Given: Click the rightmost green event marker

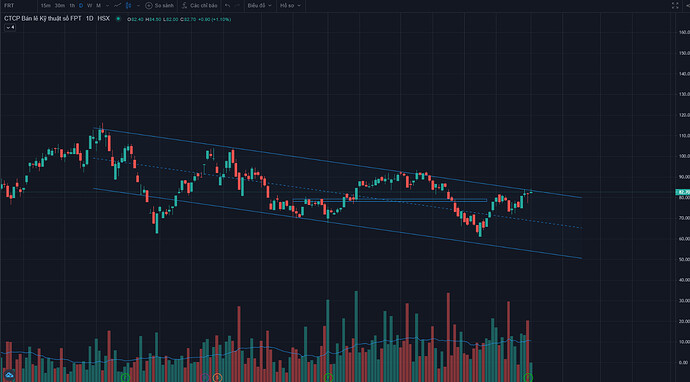Looking at the screenshot, I should tap(529, 378).
